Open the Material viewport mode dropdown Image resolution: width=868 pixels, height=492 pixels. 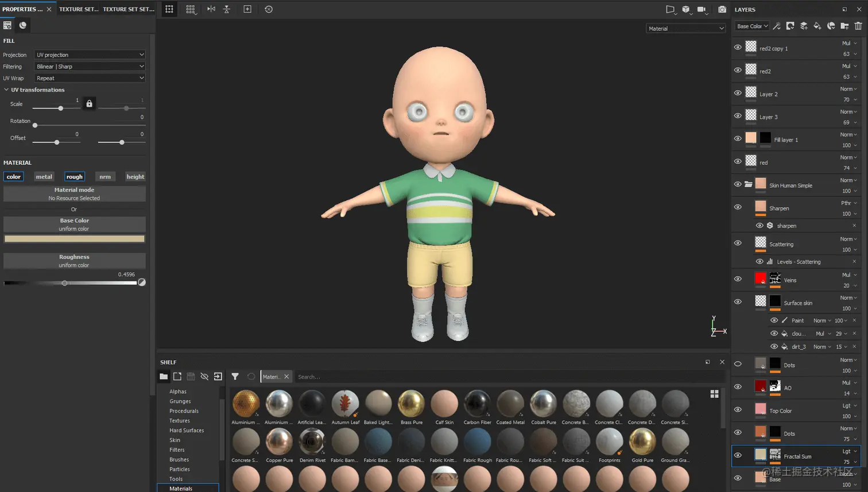point(685,28)
